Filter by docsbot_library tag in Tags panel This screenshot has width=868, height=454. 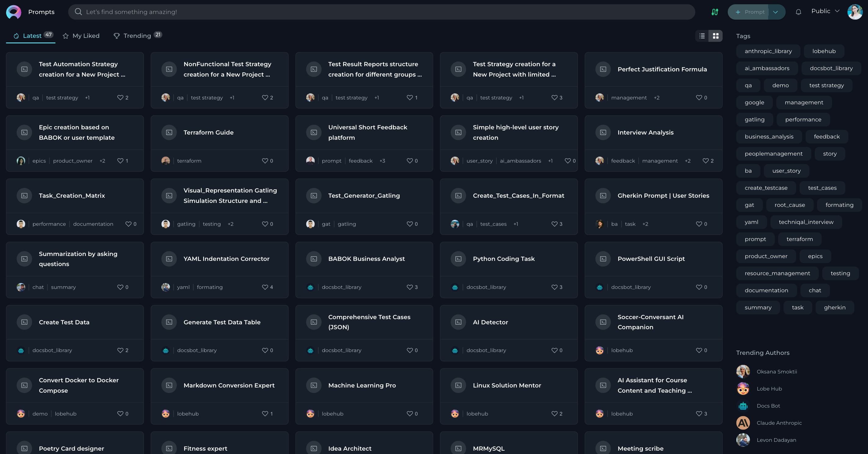(x=831, y=68)
